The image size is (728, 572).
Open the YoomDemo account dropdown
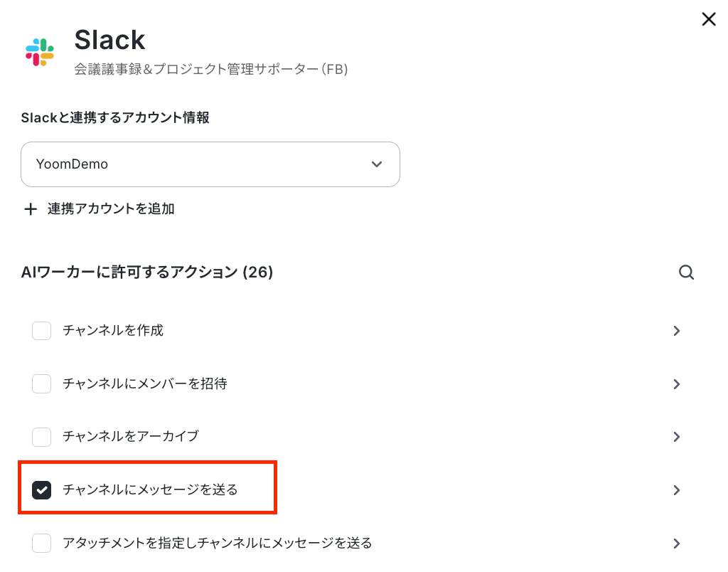coord(210,164)
